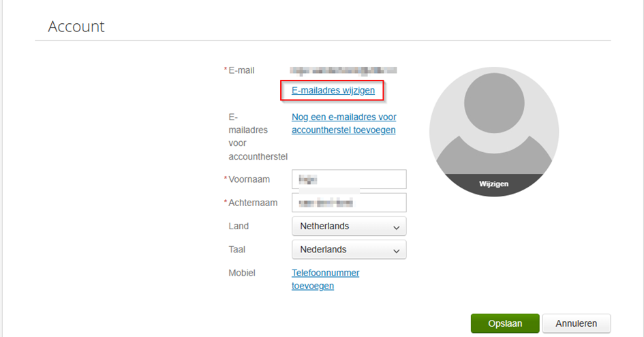Focus the Achternaam text field
The width and height of the screenshot is (644, 337).
[x=349, y=203]
